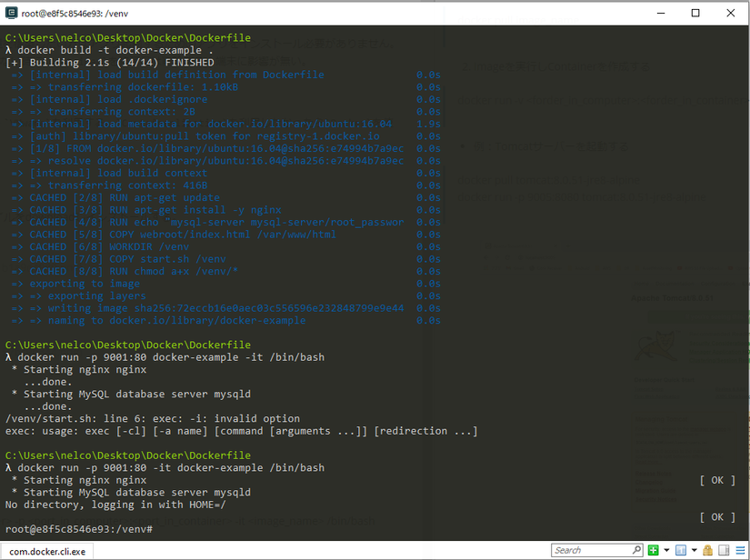This screenshot has height=560, width=750.
Task: Open the blue hamburger settings menu
Action: pyautogui.click(x=740, y=550)
